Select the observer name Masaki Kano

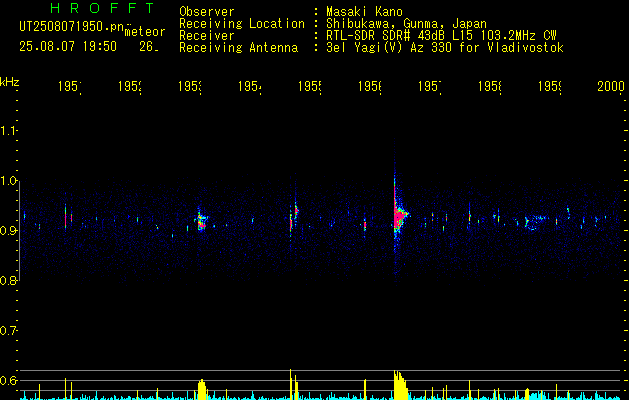point(365,12)
